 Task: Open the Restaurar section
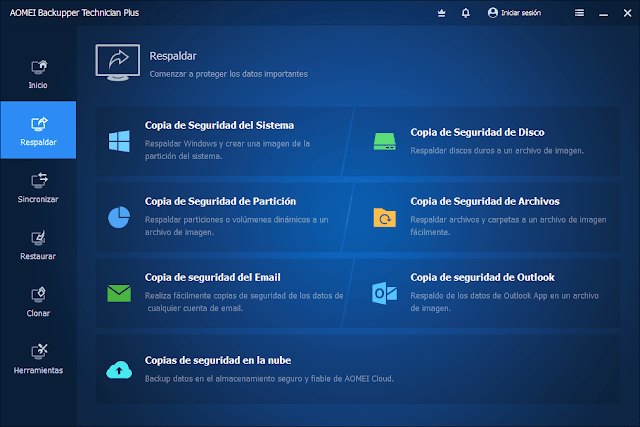(38, 244)
